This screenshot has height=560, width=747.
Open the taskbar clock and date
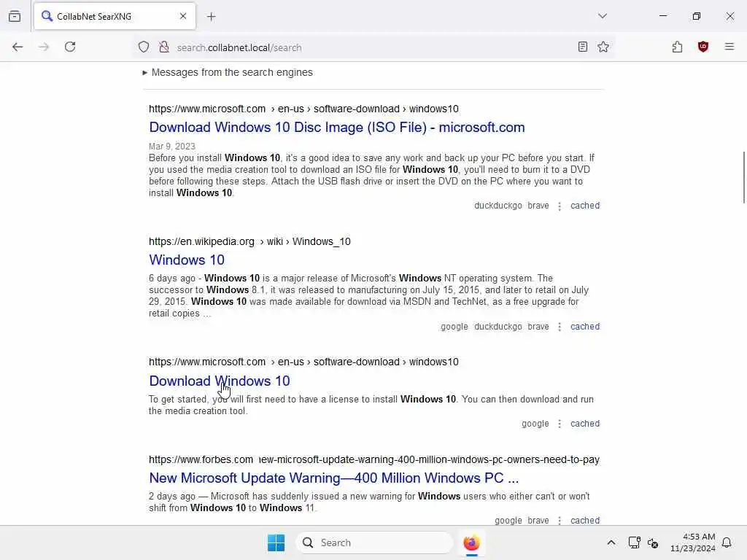click(693, 542)
